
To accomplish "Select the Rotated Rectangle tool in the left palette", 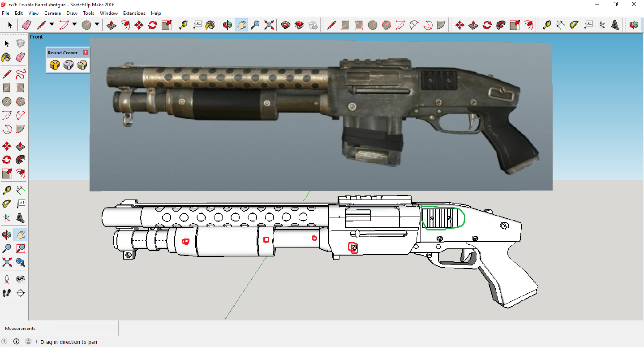I will point(20,87).
